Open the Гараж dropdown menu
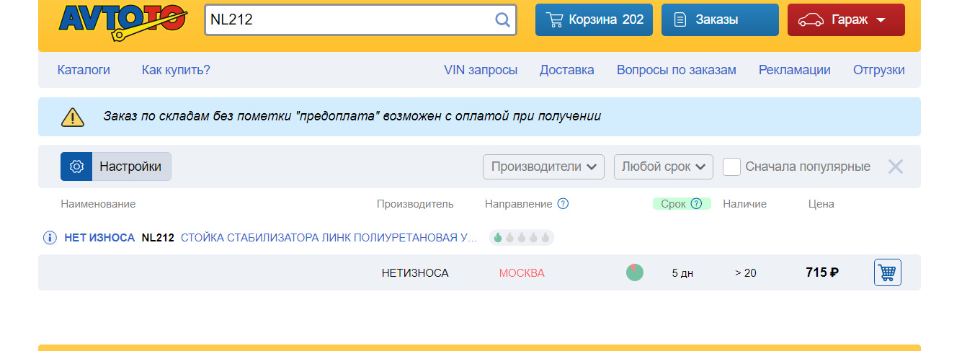Image resolution: width=980 pixels, height=351 pixels. 846,19
